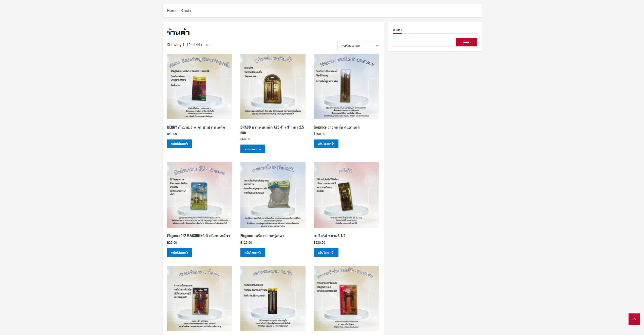Add DRACO hinge A25 to cart

[253, 149]
